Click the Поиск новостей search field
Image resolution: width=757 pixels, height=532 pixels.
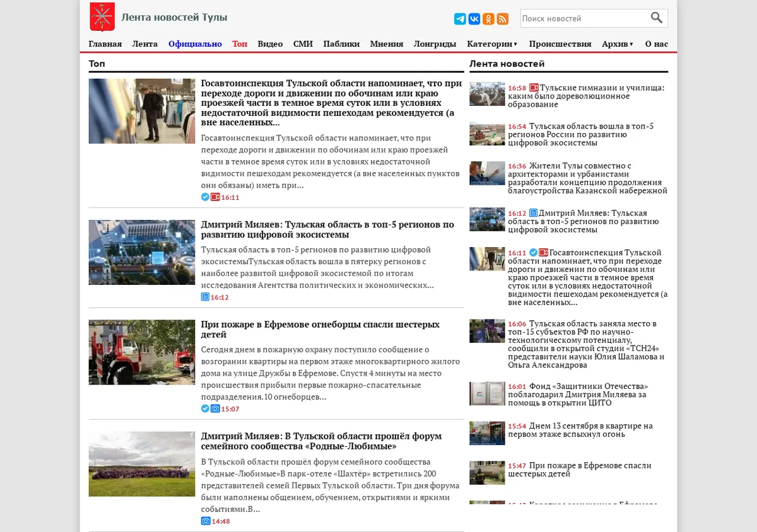tap(584, 18)
